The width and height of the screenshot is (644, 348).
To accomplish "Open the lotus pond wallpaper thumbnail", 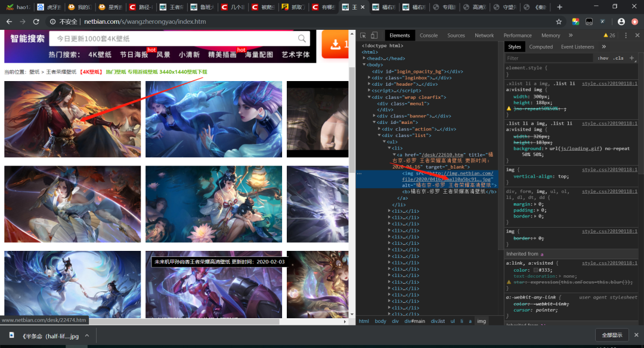I will pos(213,204).
